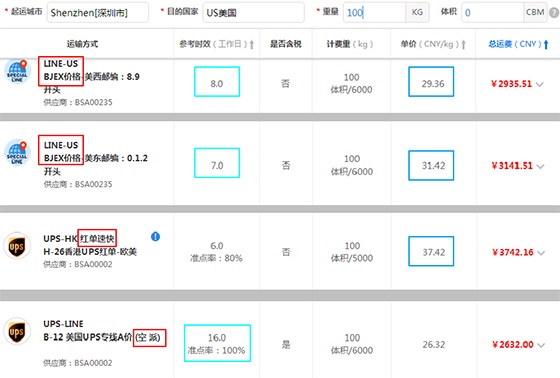Click the 准点率：80% text

pyautogui.click(x=216, y=258)
